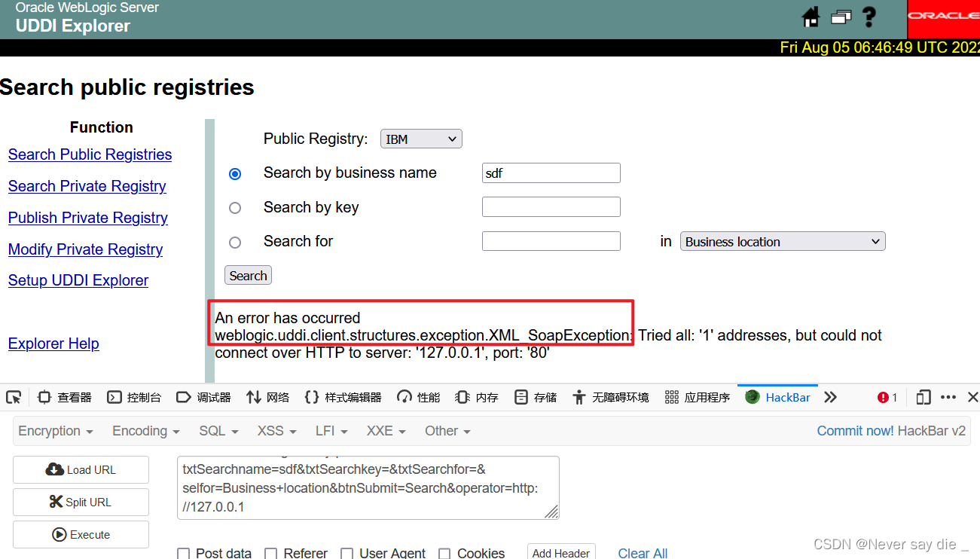The height and width of the screenshot is (559, 980).
Task: Open the Storage (存储) tab
Action: coord(536,397)
